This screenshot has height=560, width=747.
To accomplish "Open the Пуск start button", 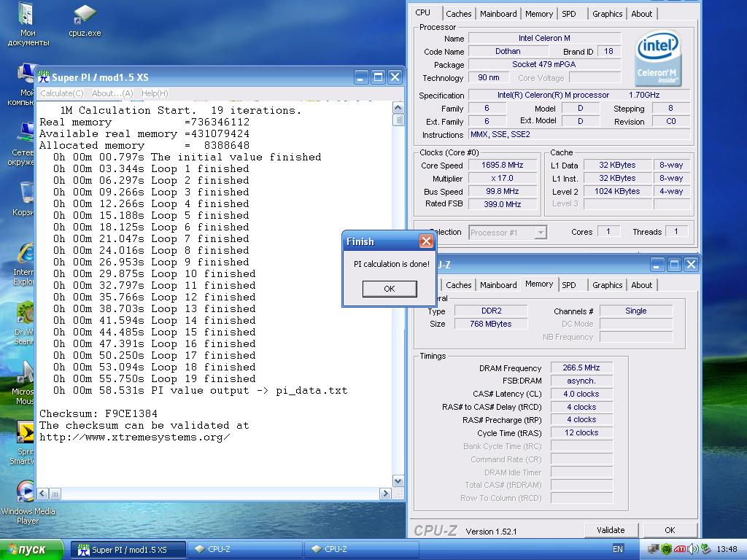I will (x=31, y=550).
